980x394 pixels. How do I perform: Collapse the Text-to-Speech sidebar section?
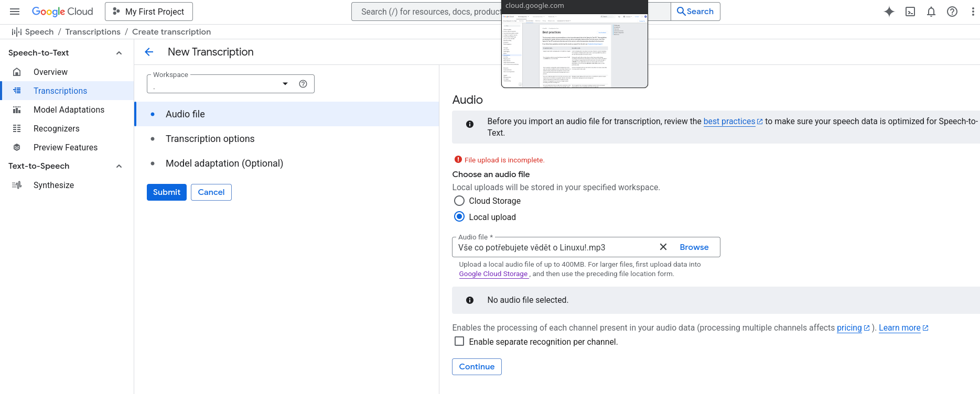pos(119,166)
